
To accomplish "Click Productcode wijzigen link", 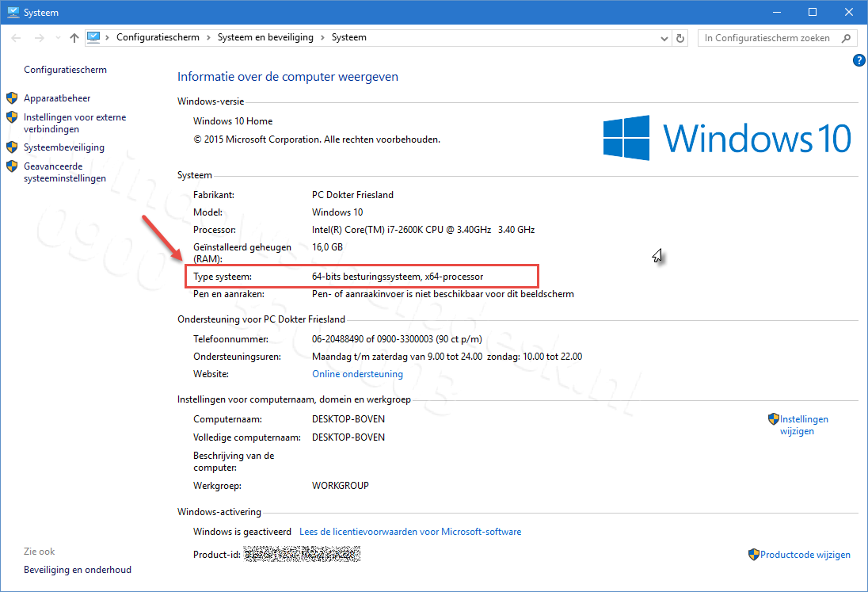I will [805, 554].
